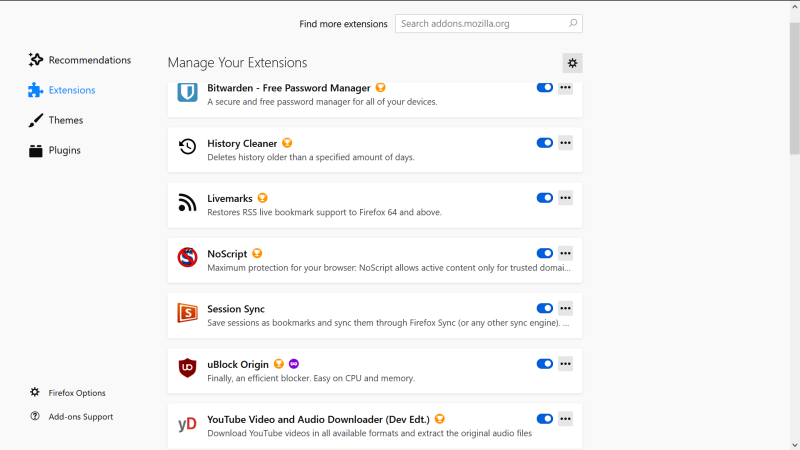Screen dimensions: 800x450
Task: Click the uBlock Origin shield icon
Action: click(187, 368)
